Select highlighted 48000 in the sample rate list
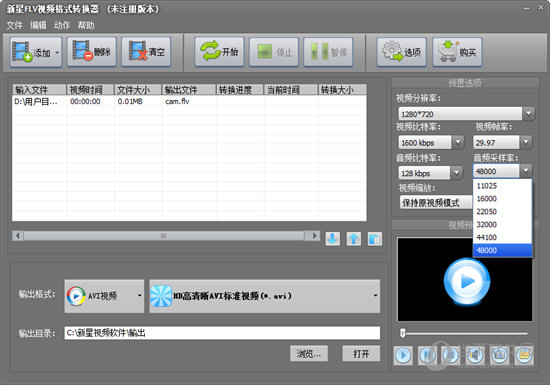This screenshot has width=550, height=385. (502, 250)
